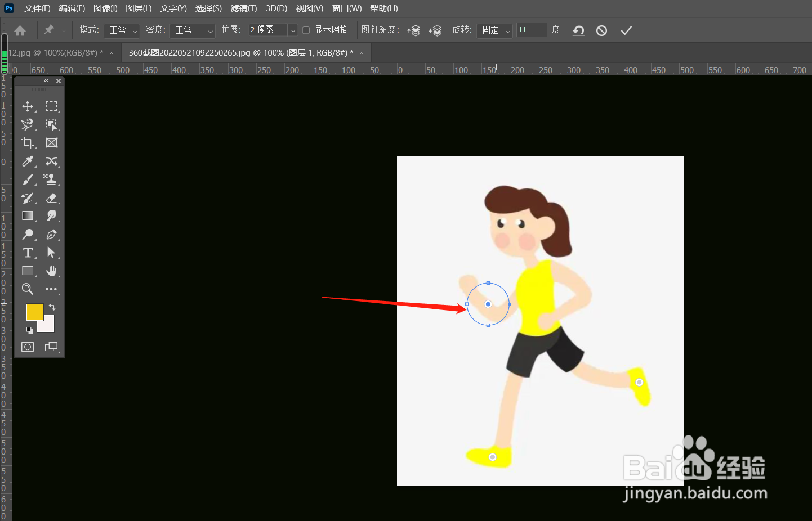Screen dimensions: 812x521
Task: Select the Brush tool
Action: click(x=28, y=179)
